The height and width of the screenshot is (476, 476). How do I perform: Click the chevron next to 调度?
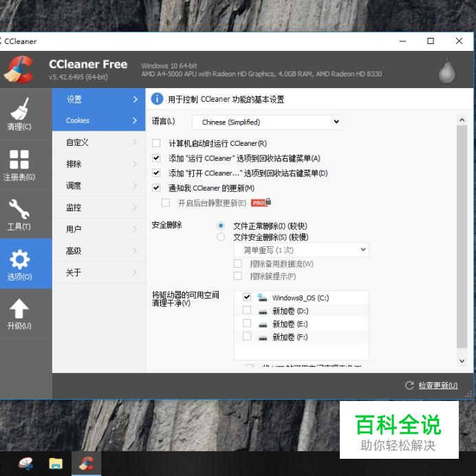135,185
